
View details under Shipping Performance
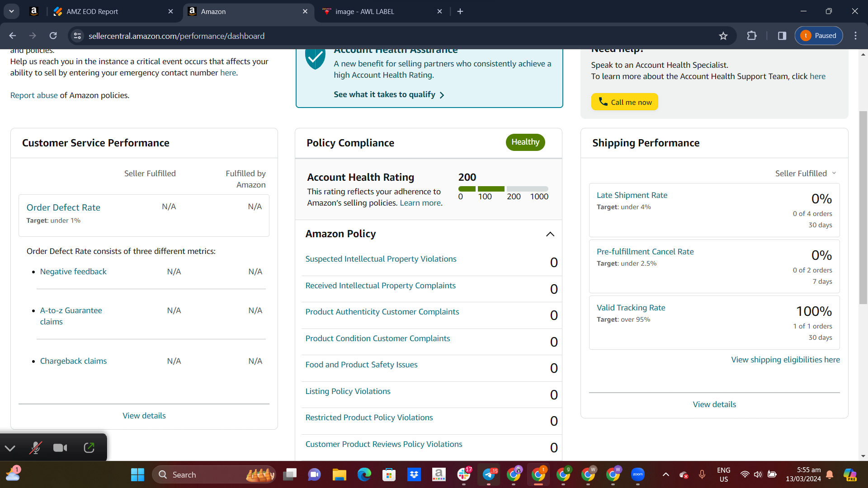click(714, 404)
